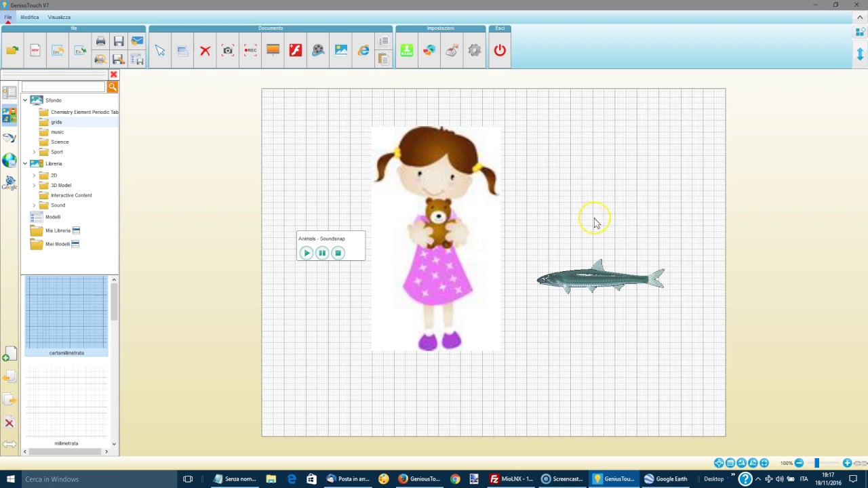This screenshot has height=488, width=868.
Task: Open Chemistry Element Periodic Table folder
Action: pyautogui.click(x=84, y=112)
